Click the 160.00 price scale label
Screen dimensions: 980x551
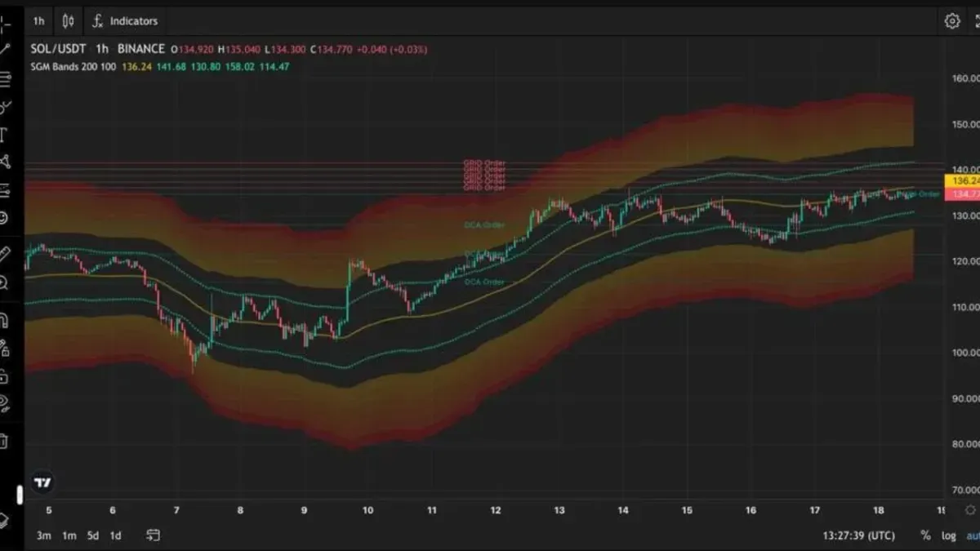click(964, 78)
